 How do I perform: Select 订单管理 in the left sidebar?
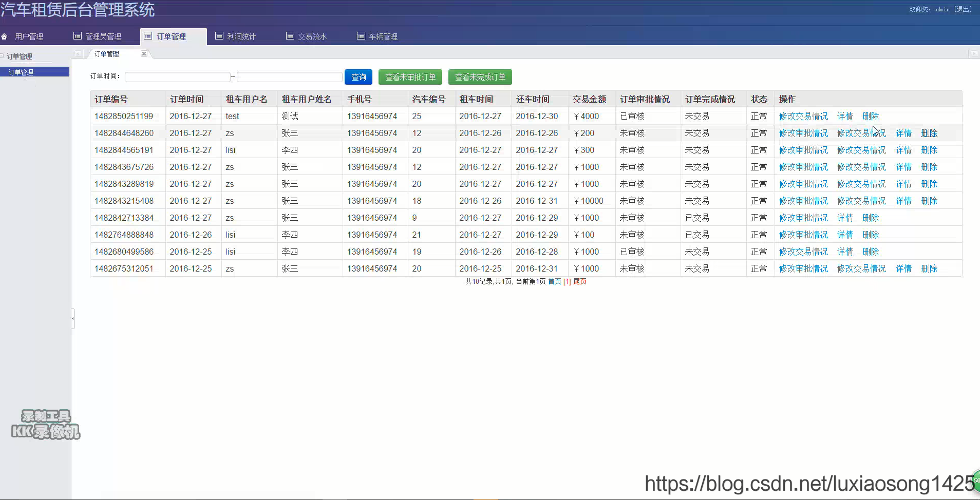tap(34, 72)
